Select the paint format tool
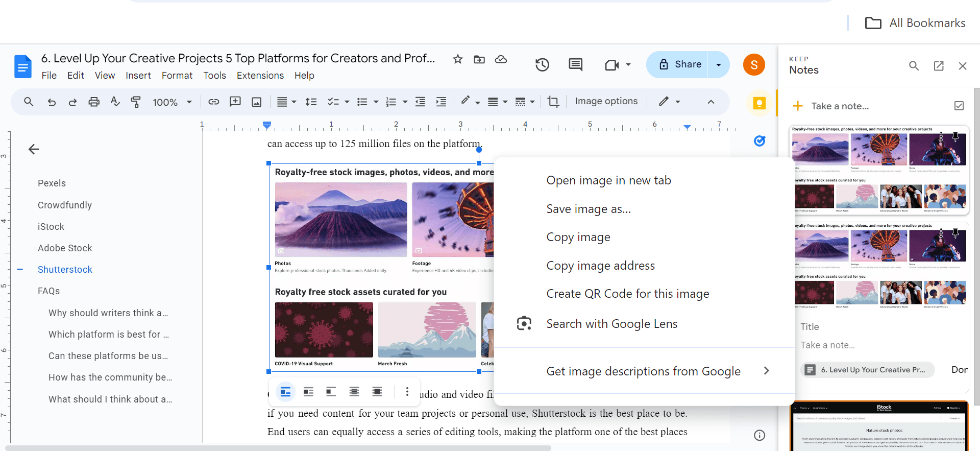980x451 pixels. (x=136, y=102)
